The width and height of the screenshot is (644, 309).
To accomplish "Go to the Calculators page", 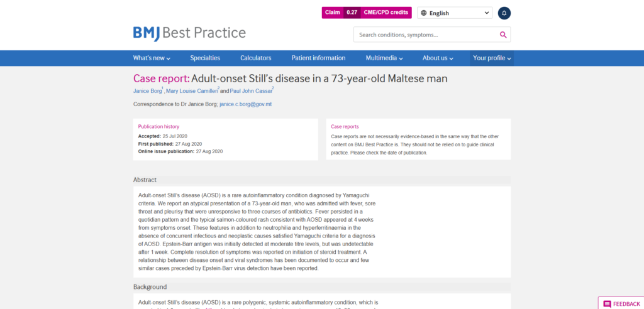I will tap(256, 58).
